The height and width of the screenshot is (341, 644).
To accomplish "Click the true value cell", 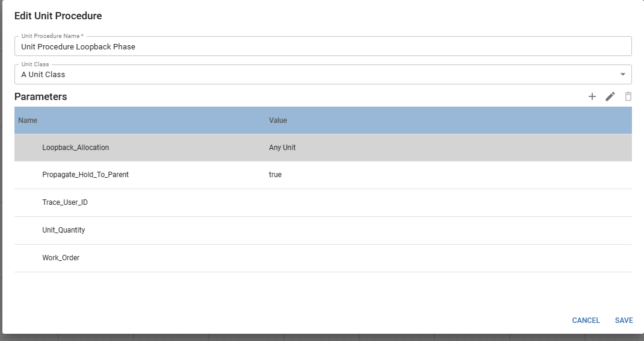I will click(x=275, y=175).
